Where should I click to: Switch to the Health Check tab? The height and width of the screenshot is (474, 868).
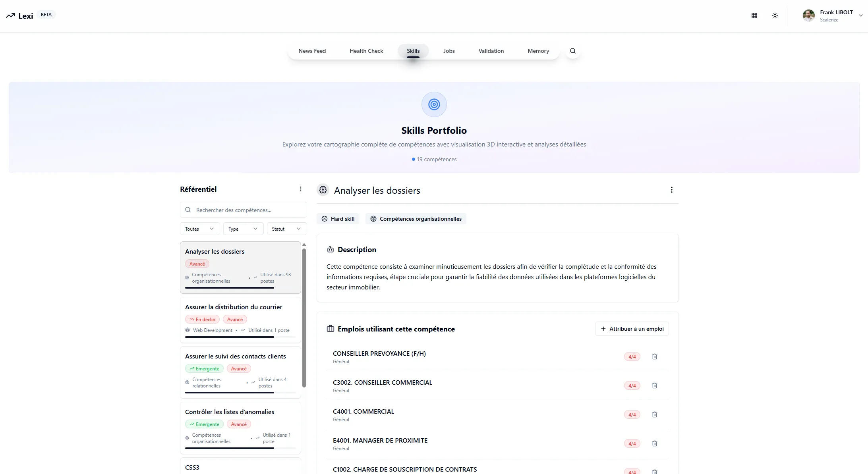[366, 51]
